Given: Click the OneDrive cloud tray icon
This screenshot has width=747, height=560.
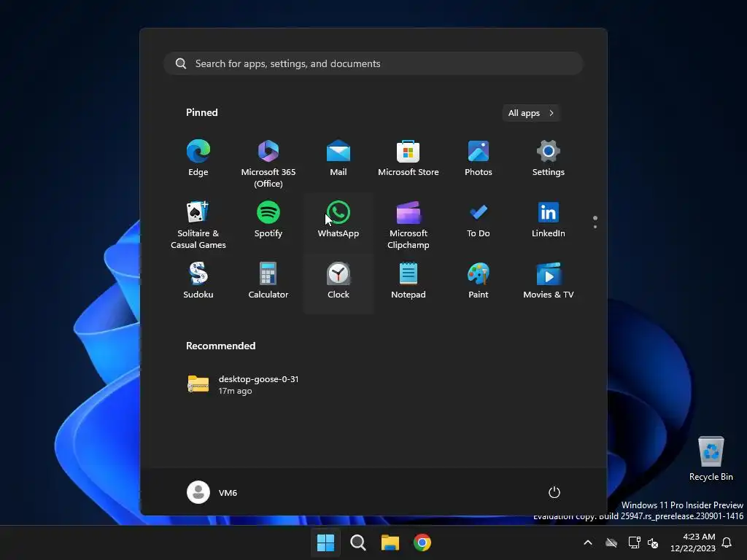Looking at the screenshot, I should (x=611, y=542).
